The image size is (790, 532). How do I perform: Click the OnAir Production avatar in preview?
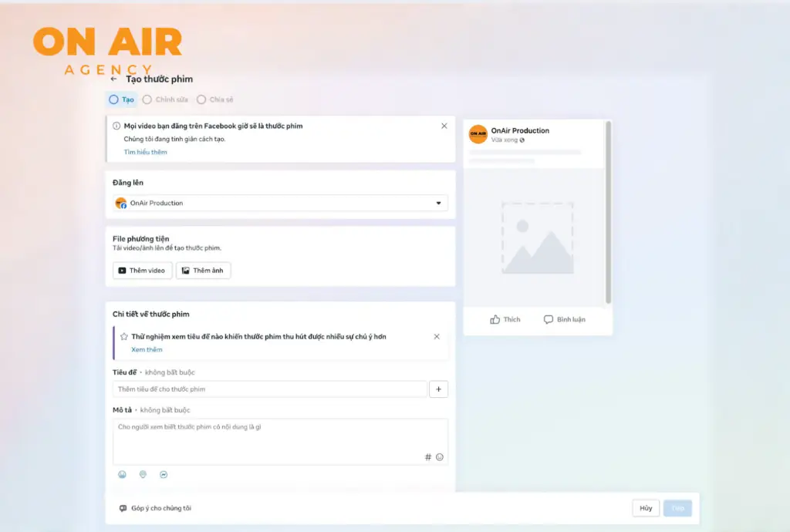[x=478, y=134]
